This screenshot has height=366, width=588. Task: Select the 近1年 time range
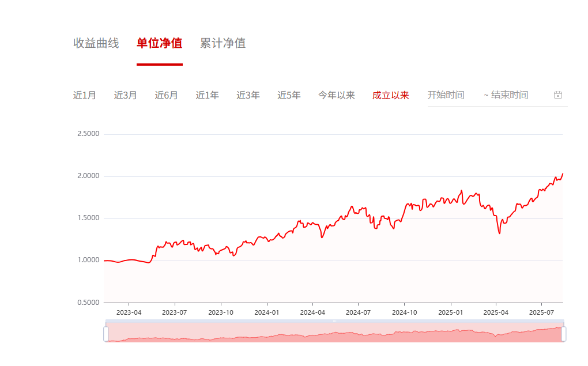pos(206,95)
